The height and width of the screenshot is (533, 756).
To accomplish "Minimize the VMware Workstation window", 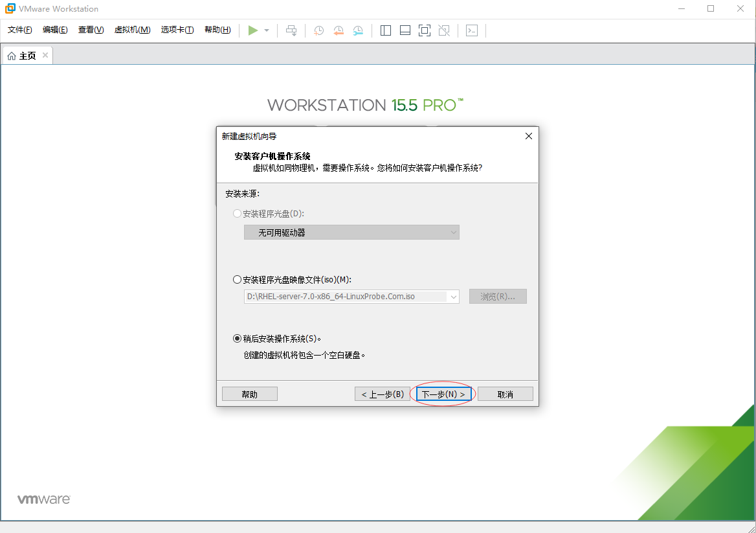I will pyautogui.click(x=682, y=8).
